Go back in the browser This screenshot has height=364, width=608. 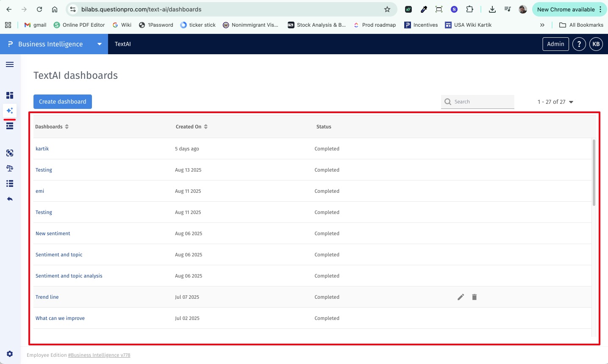(x=9, y=9)
